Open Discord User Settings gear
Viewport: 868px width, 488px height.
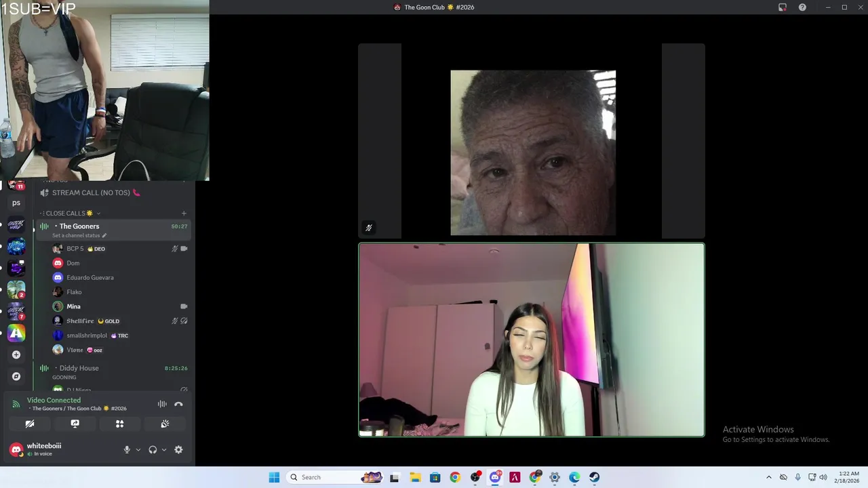[178, 449]
